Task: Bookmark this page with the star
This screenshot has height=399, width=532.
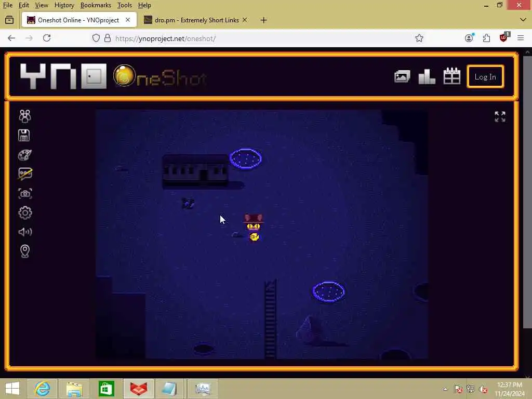Action: [x=419, y=38]
